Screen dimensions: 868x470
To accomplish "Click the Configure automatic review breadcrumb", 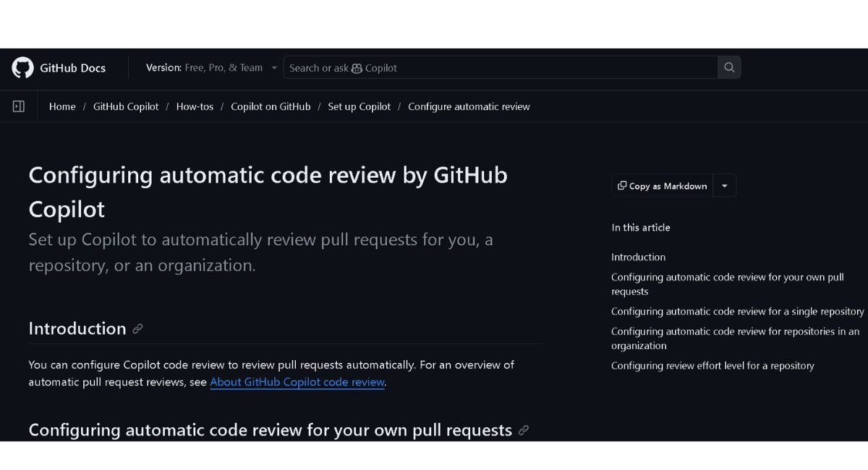I will tap(469, 106).
